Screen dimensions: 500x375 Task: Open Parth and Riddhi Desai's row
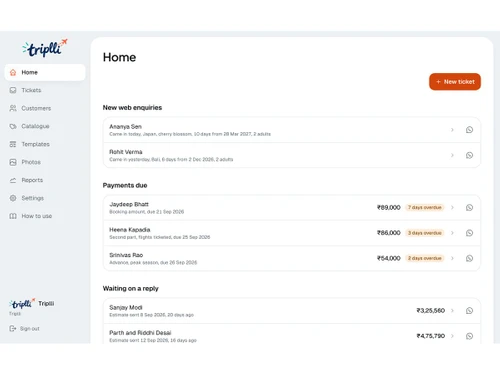point(292,334)
